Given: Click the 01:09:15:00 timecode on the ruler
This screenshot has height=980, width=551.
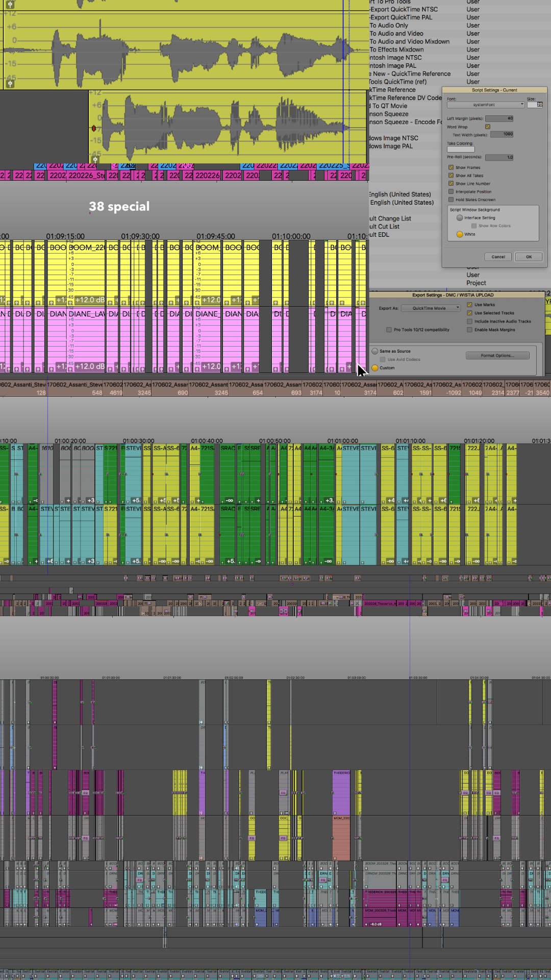Looking at the screenshot, I should coord(65,236).
